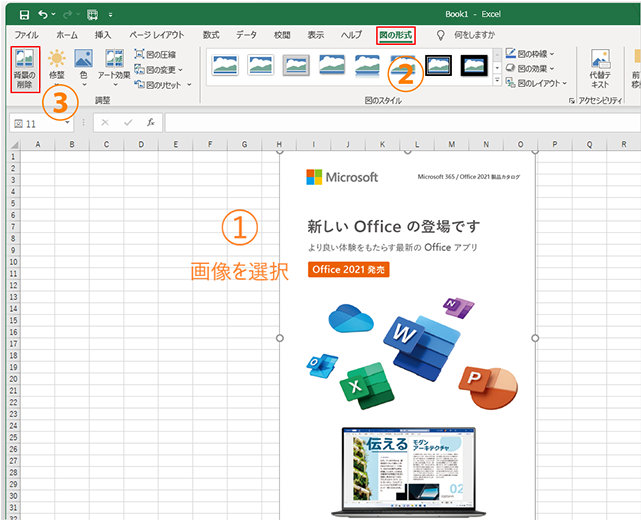Select row 10 header
The image size is (641, 520).
pos(13,262)
